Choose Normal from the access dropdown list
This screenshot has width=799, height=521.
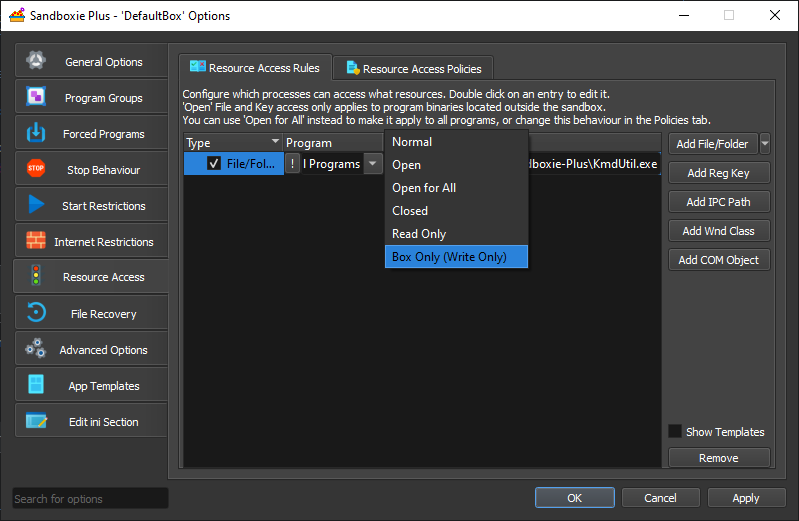pyautogui.click(x=456, y=142)
